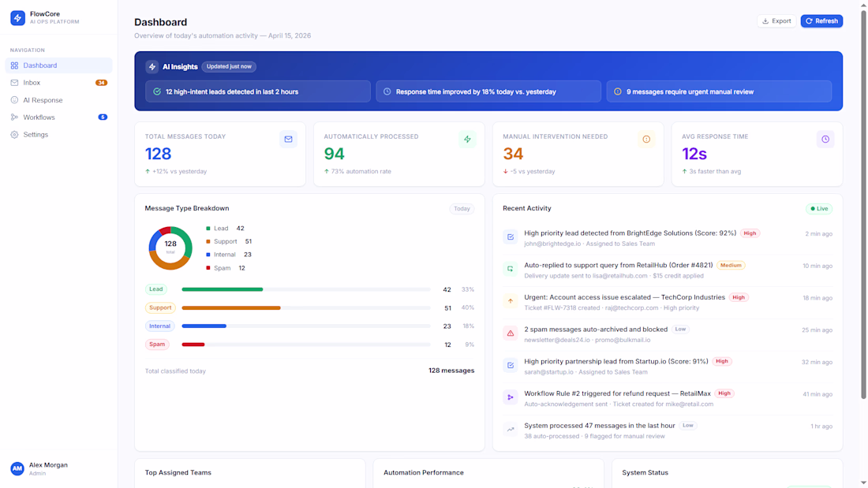The width and height of the screenshot is (868, 488).
Task: Select the Lead category pill
Action: pyautogui.click(x=156, y=289)
